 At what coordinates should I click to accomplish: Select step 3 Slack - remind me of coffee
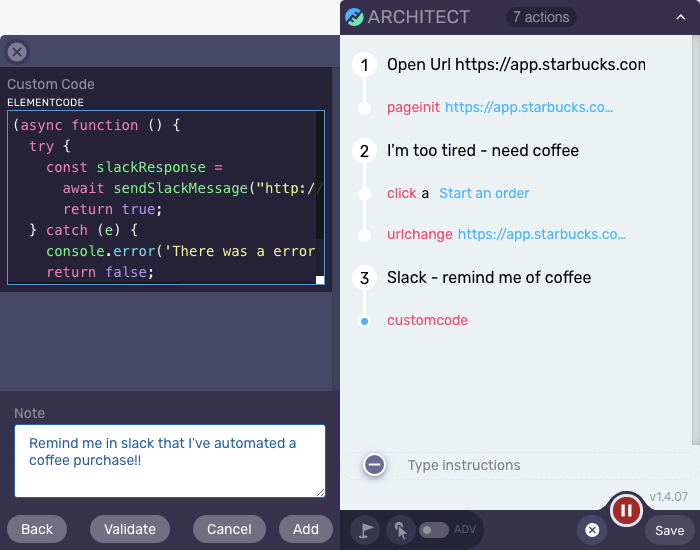[x=489, y=277]
